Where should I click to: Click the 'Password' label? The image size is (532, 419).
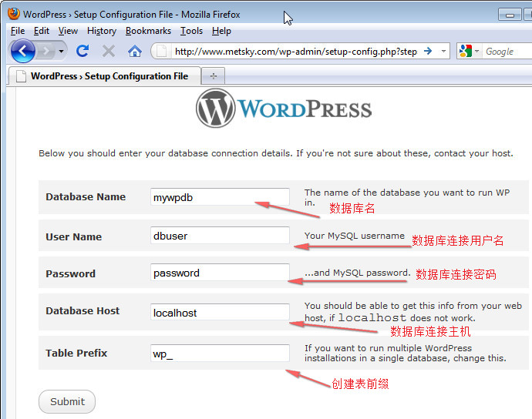pos(71,273)
